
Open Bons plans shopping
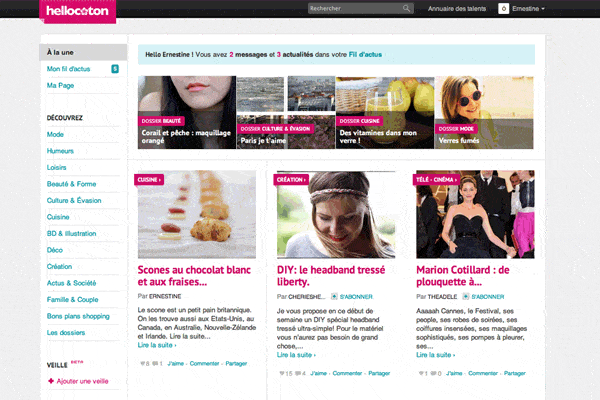click(78, 316)
